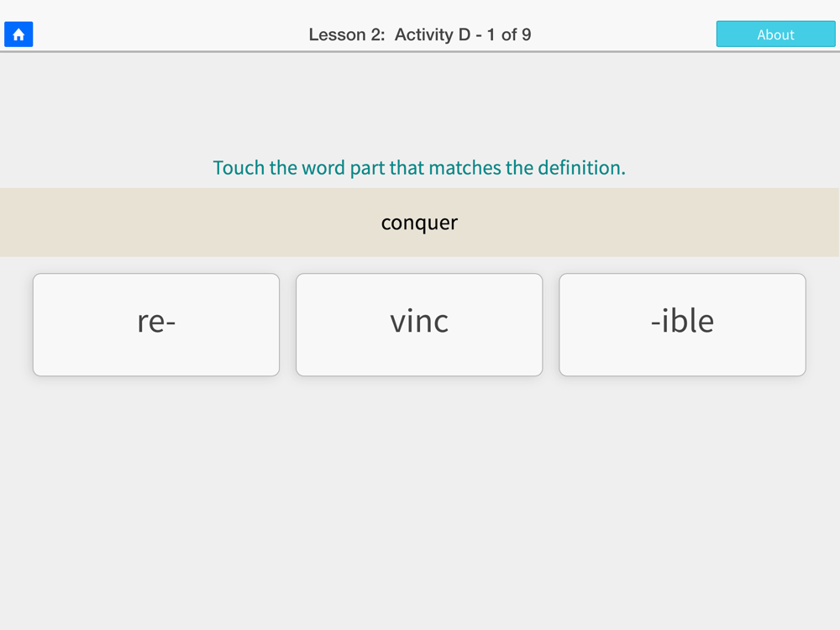The image size is (840, 630).
Task: Select the middle answer card vinc
Action: pyautogui.click(x=419, y=324)
